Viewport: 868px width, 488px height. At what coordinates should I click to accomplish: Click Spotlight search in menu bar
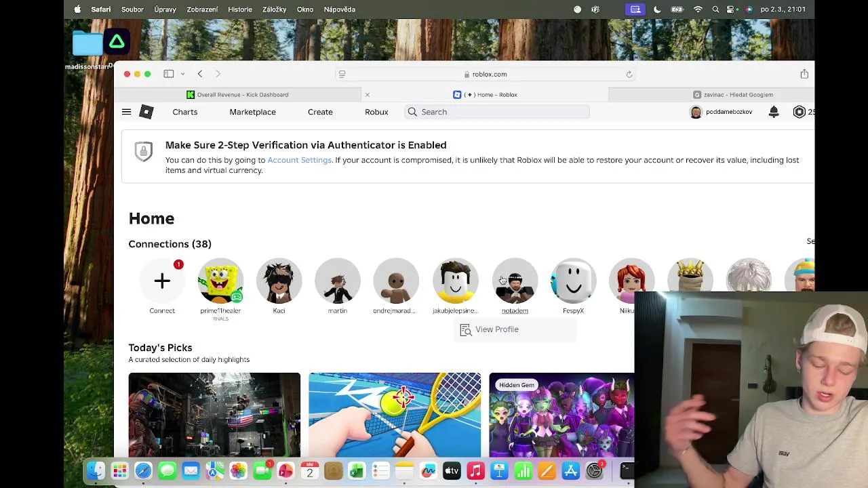pos(715,9)
